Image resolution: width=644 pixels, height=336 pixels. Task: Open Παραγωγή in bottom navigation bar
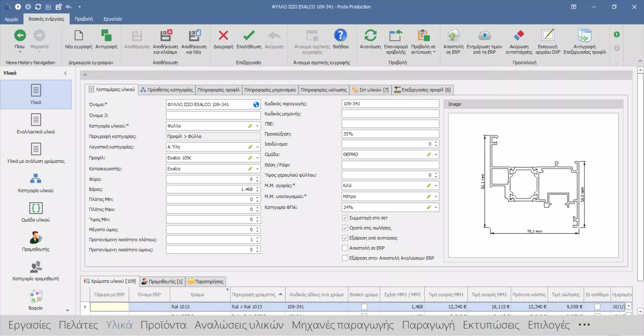click(x=428, y=325)
